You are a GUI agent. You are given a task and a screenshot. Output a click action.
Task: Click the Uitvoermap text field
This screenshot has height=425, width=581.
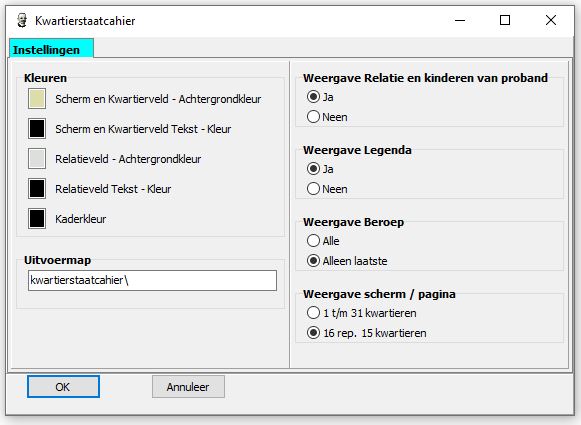pos(152,280)
